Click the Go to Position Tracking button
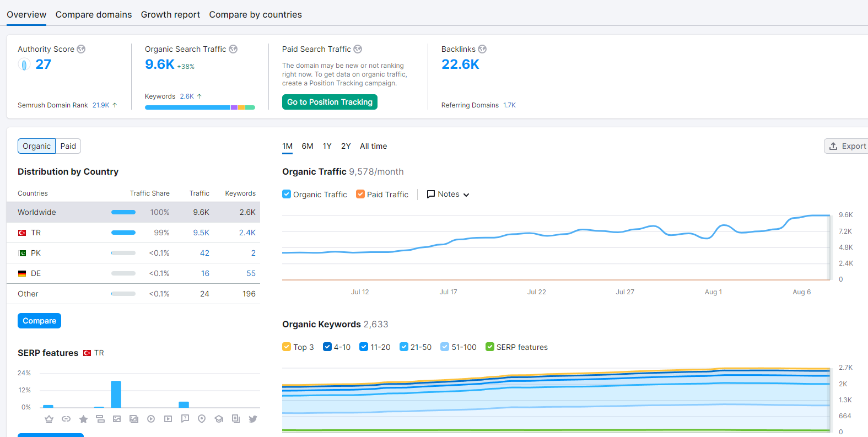This screenshot has height=437, width=868. pos(330,102)
